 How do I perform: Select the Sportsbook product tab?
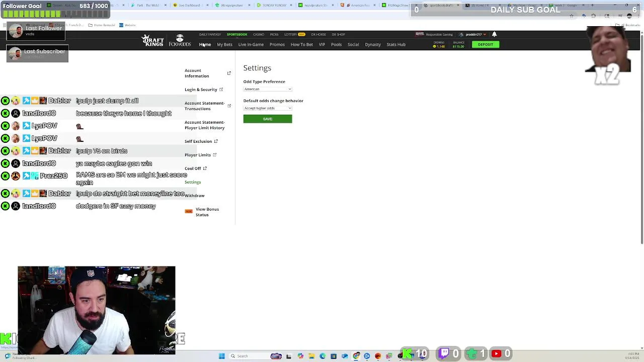tap(237, 34)
